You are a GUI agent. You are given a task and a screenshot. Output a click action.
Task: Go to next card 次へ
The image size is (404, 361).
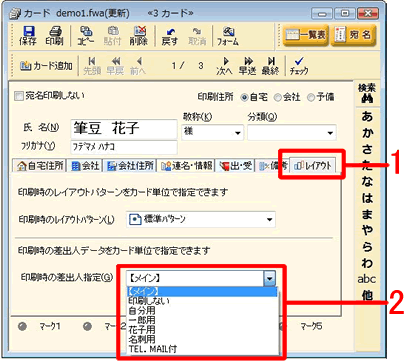click(x=224, y=66)
